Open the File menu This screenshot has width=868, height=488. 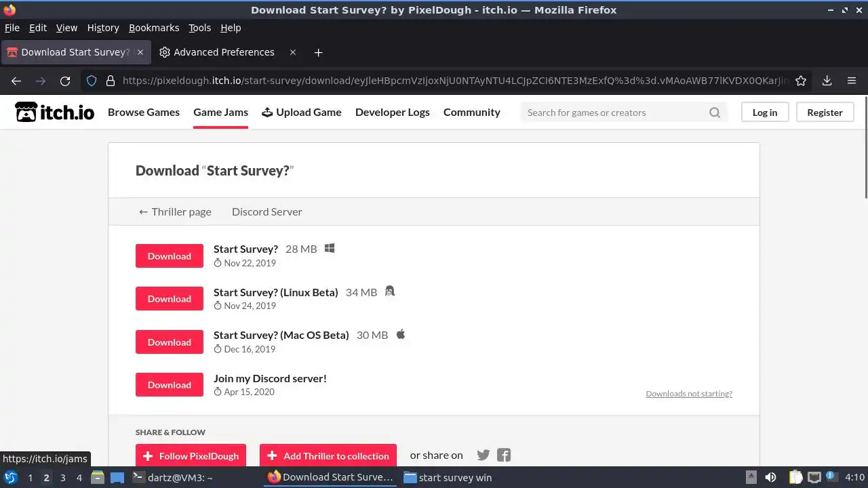tap(12, 28)
